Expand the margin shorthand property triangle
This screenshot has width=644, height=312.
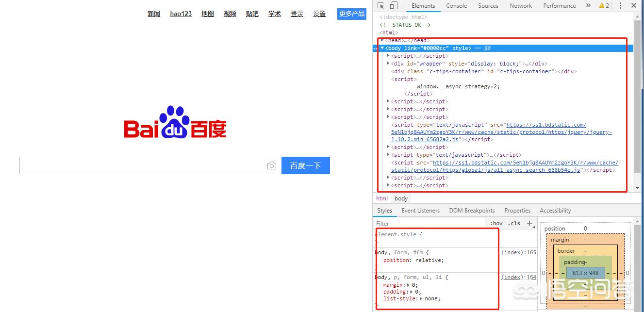(408, 285)
